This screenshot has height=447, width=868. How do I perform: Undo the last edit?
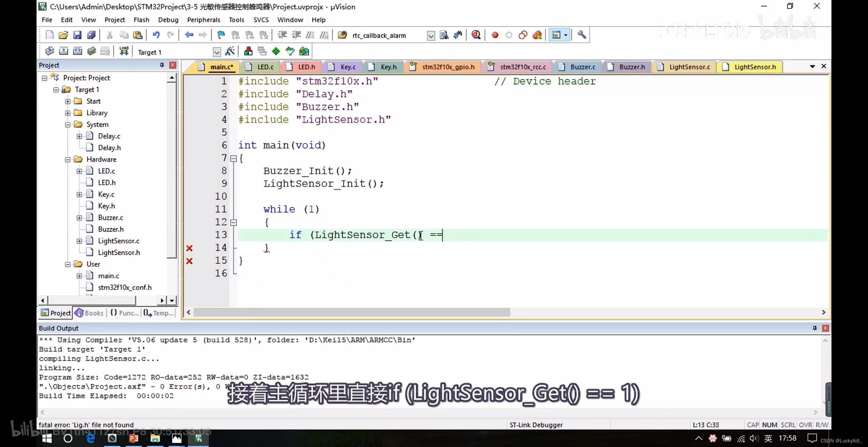(156, 35)
